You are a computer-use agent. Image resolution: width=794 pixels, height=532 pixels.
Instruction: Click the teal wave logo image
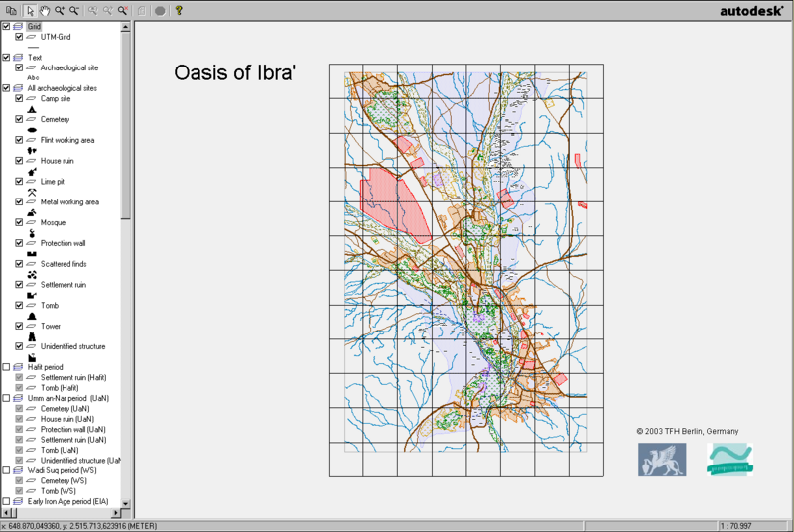[x=729, y=459]
